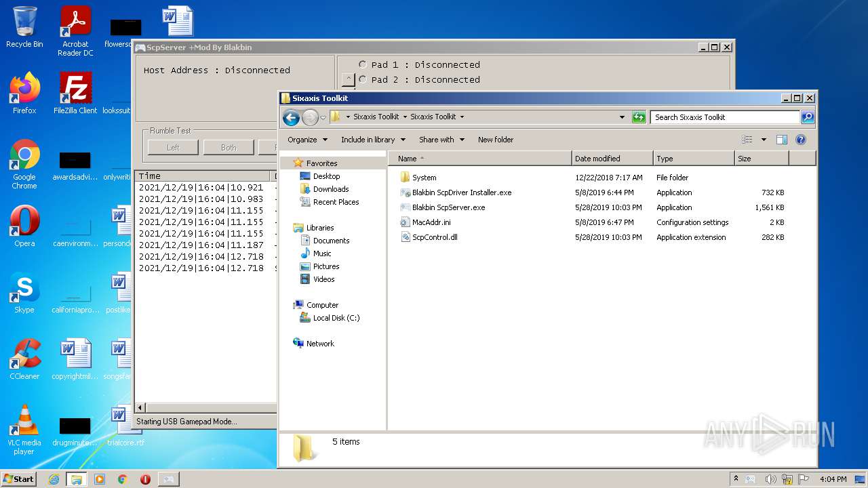
Task: Open Downloads in Favorites
Action: point(330,189)
